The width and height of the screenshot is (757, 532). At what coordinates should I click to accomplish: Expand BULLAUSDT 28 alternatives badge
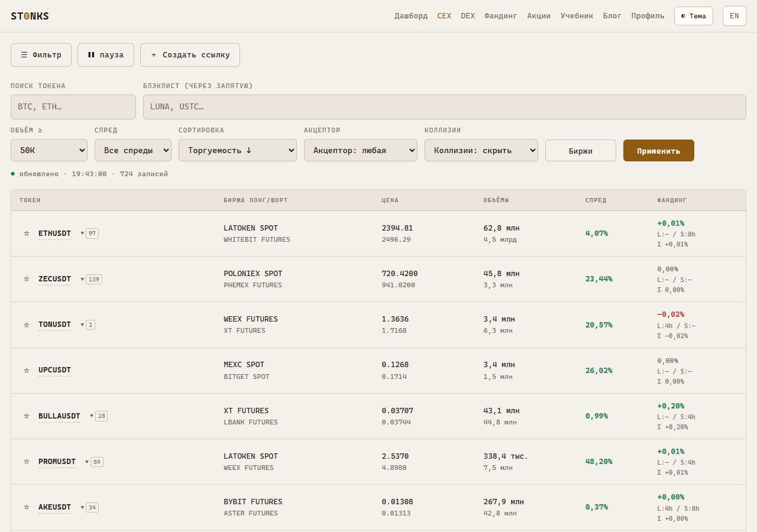click(98, 416)
